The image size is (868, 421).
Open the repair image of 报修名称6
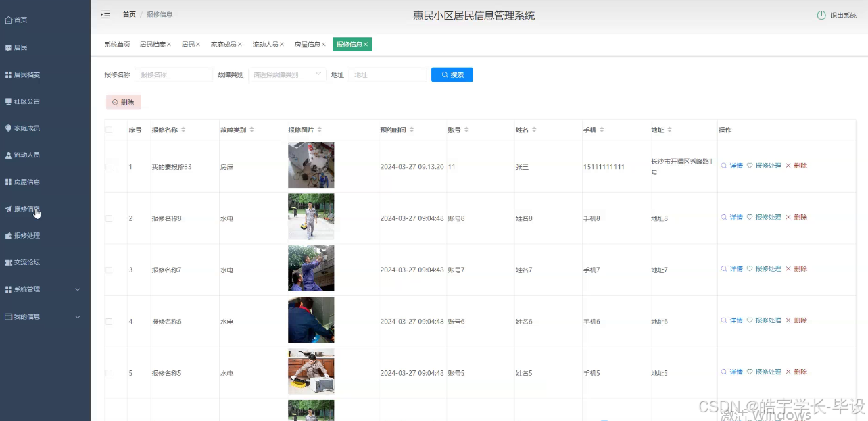pyautogui.click(x=311, y=320)
